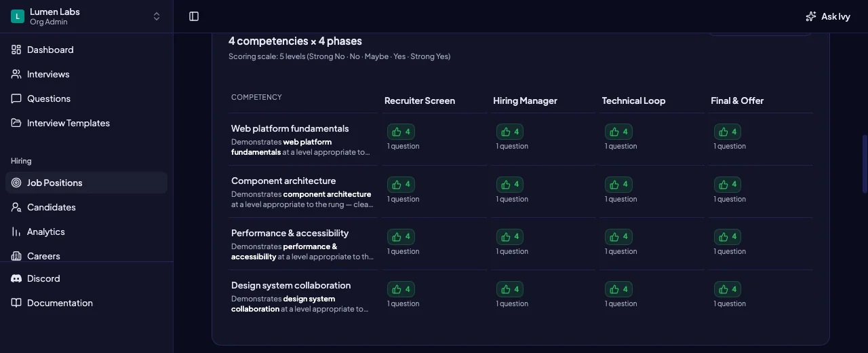Open Candidates in the sidebar
868x353 pixels.
(86, 207)
